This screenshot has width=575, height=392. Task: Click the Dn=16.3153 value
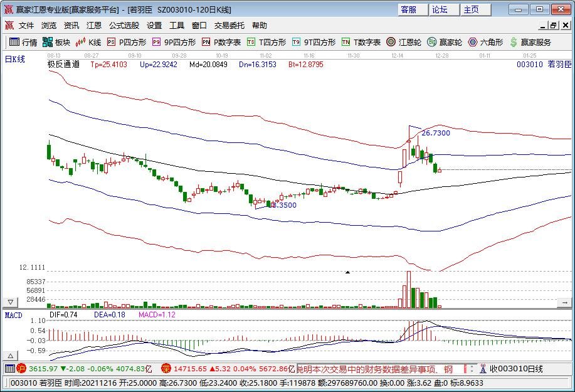[258, 65]
